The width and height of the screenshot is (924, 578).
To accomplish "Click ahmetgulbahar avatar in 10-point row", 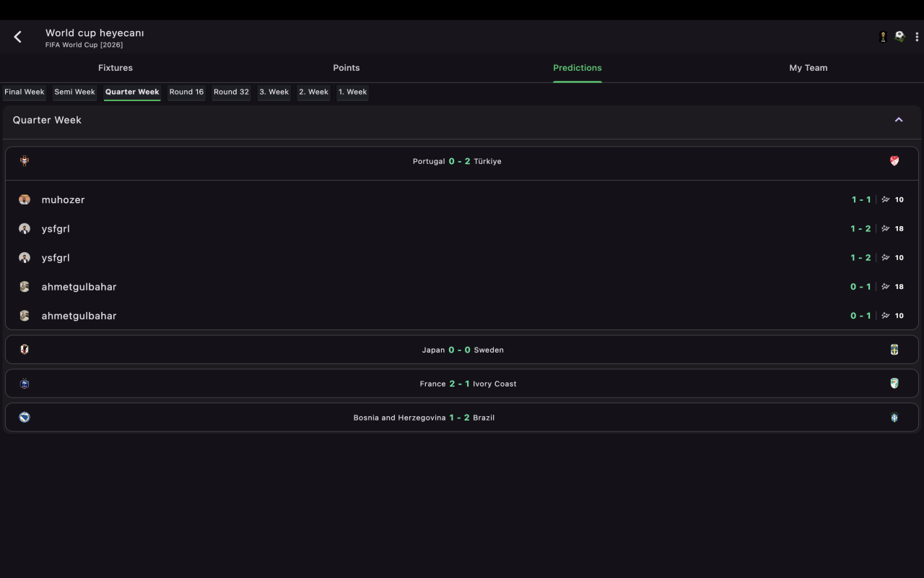I will (25, 315).
